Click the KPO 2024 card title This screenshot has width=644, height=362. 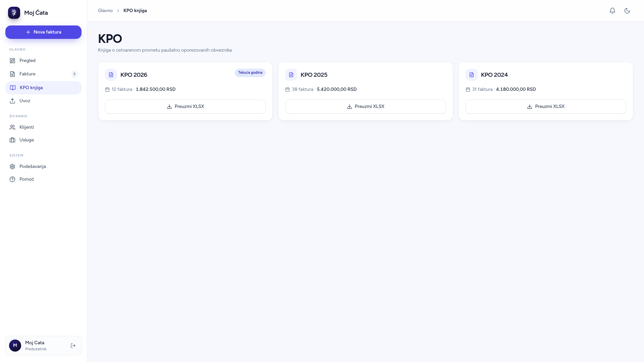[494, 75]
